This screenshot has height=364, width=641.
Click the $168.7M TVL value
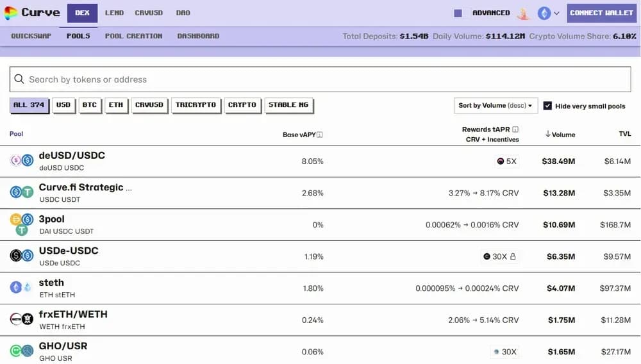click(615, 225)
